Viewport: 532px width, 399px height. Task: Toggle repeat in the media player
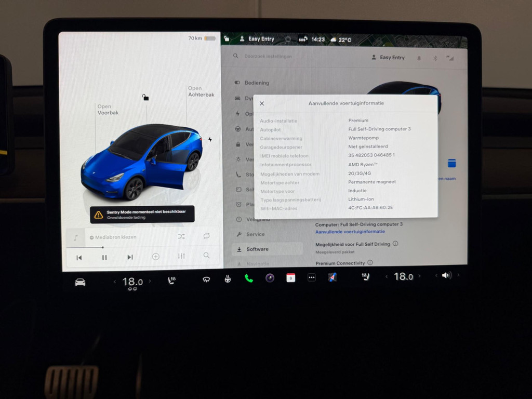206,236
